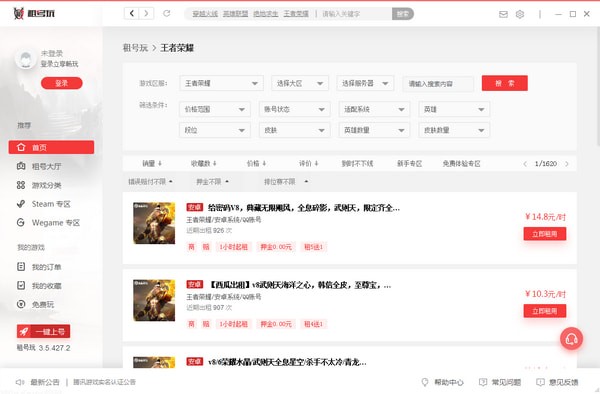Sort listings by 价格
Viewport: 600px width, 394px height.
[256, 163]
